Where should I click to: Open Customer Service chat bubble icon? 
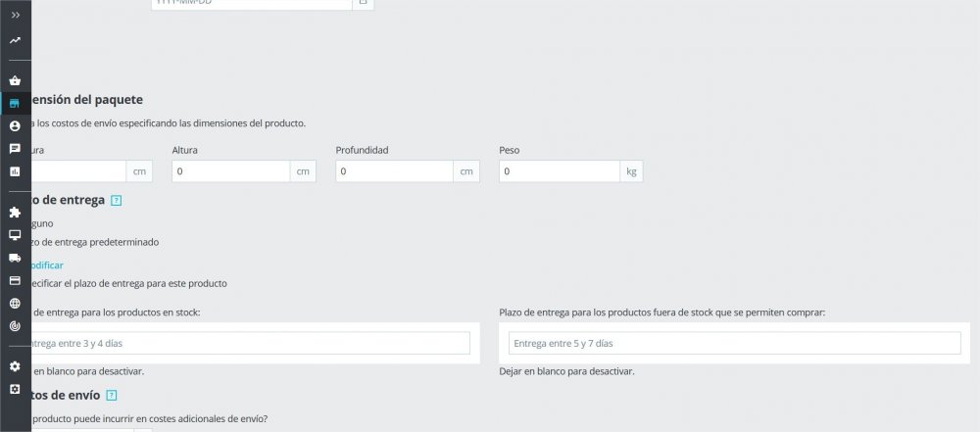pyautogui.click(x=15, y=149)
